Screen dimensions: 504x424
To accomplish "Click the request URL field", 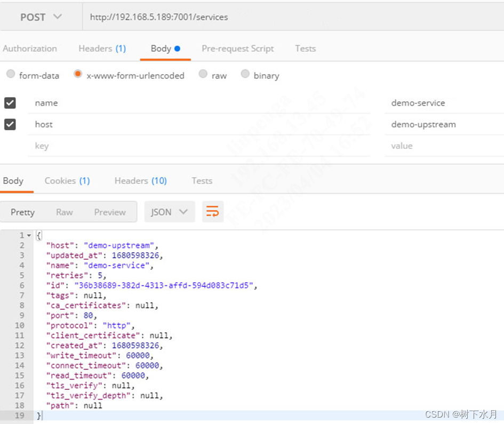I will [x=292, y=17].
